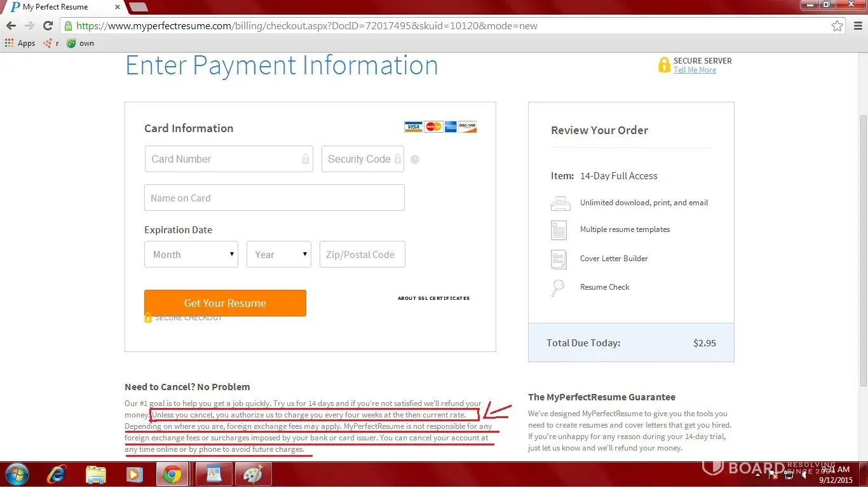Click the browser Back arrow
This screenshot has height=488, width=868.
coord(11,26)
